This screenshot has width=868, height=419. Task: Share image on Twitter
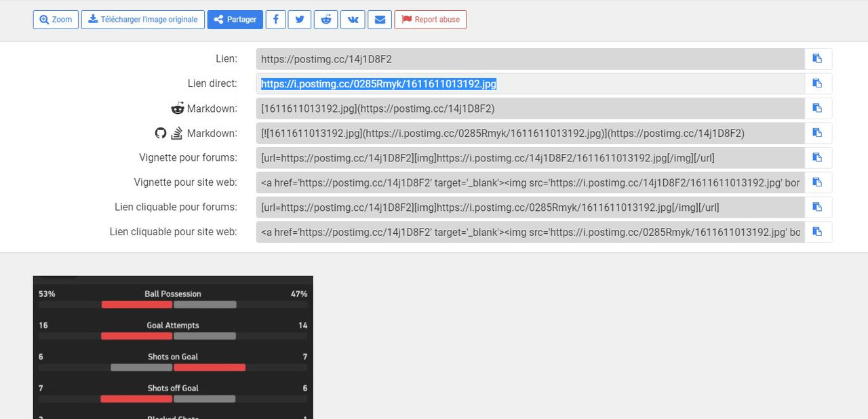300,20
